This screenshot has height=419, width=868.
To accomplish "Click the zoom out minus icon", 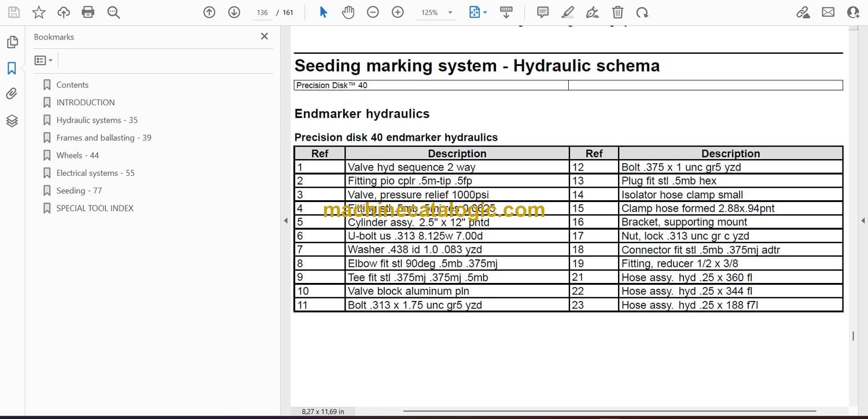I will click(373, 12).
